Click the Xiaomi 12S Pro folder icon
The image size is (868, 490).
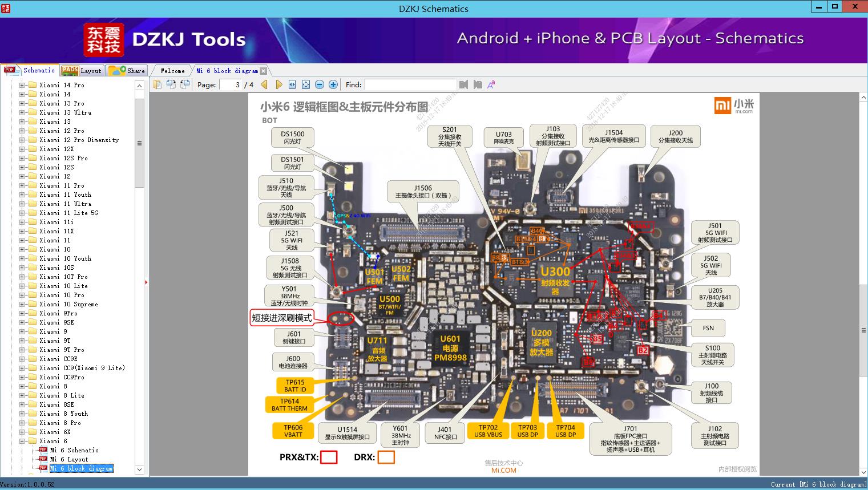[x=33, y=158]
